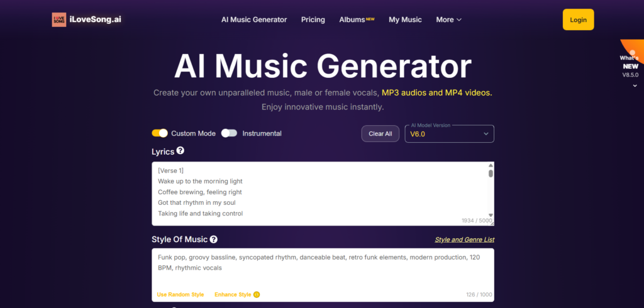
Task: Click the yellow Login button
Action: 579,19
